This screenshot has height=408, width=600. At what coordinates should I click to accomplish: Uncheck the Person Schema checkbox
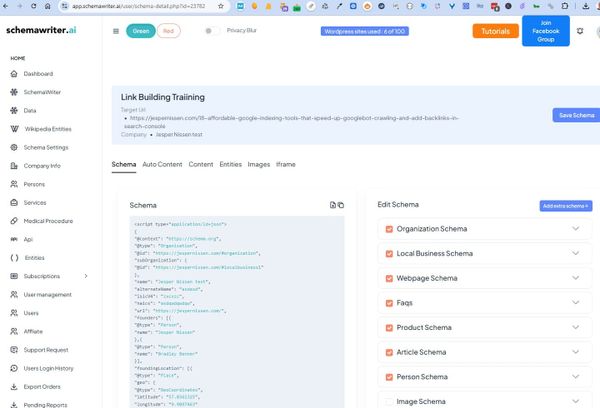pyautogui.click(x=389, y=377)
